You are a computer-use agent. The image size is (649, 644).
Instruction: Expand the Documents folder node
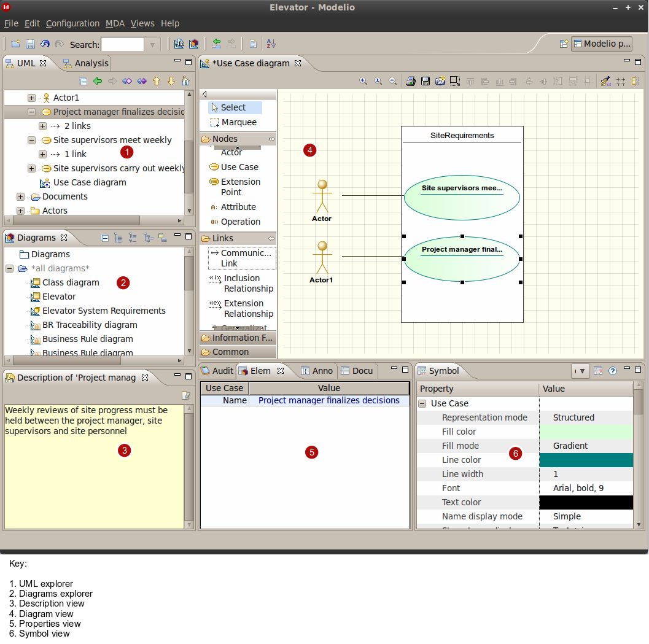click(x=20, y=196)
